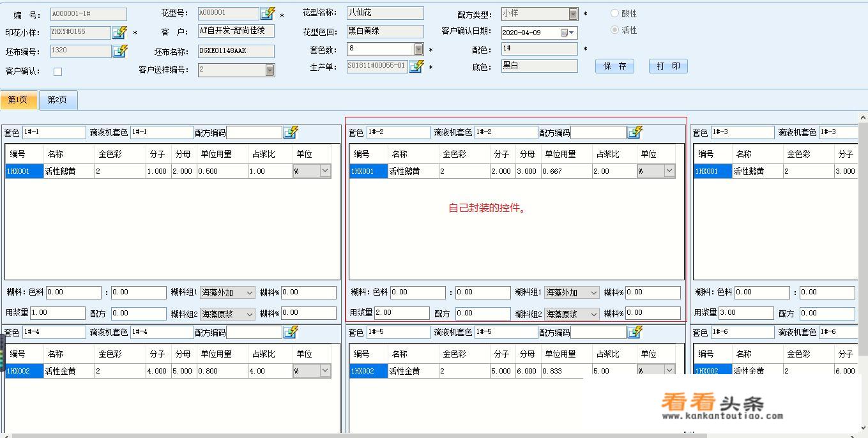Tick the 客户确认 checkbox
868x438 pixels.
(57, 72)
